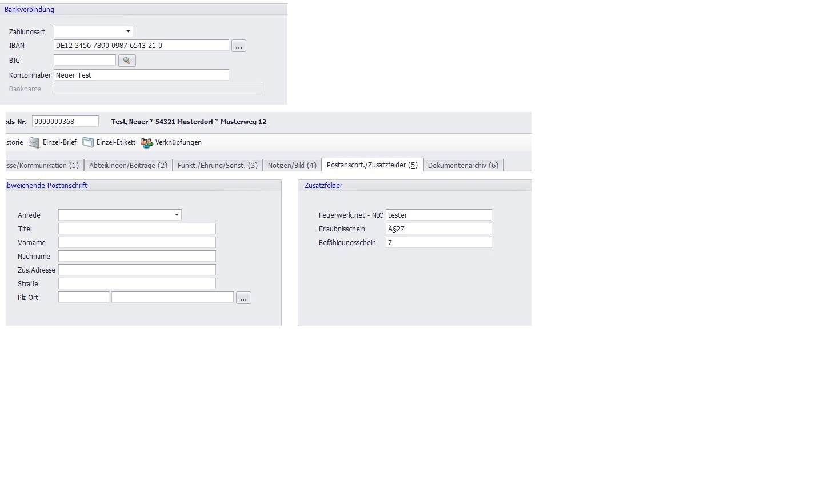Open the Dokumentenarchiv tab
Screen dimensions: 831x504
[x=463, y=166]
